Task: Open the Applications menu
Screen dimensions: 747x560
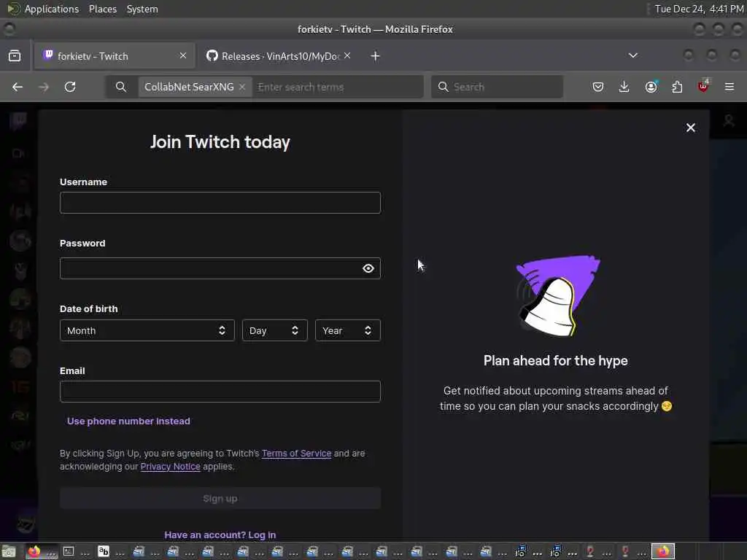Action: pos(52,9)
